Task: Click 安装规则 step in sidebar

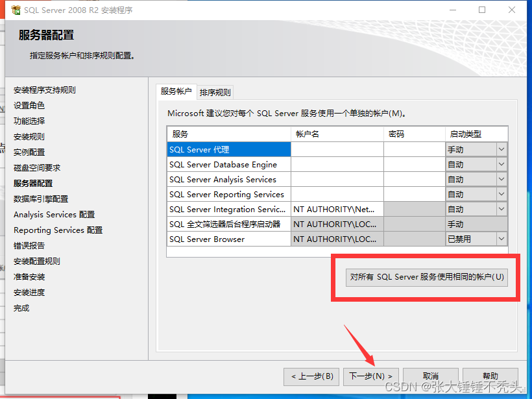Action: tap(29, 137)
